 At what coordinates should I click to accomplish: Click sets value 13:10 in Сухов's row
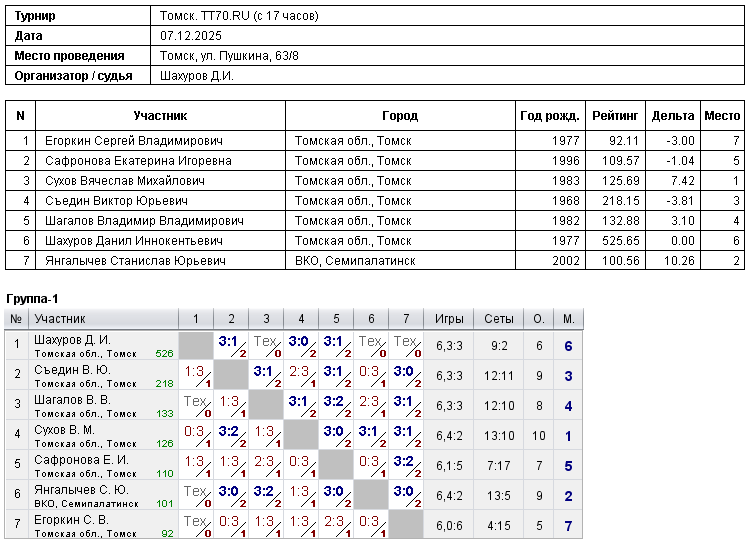tap(499, 436)
